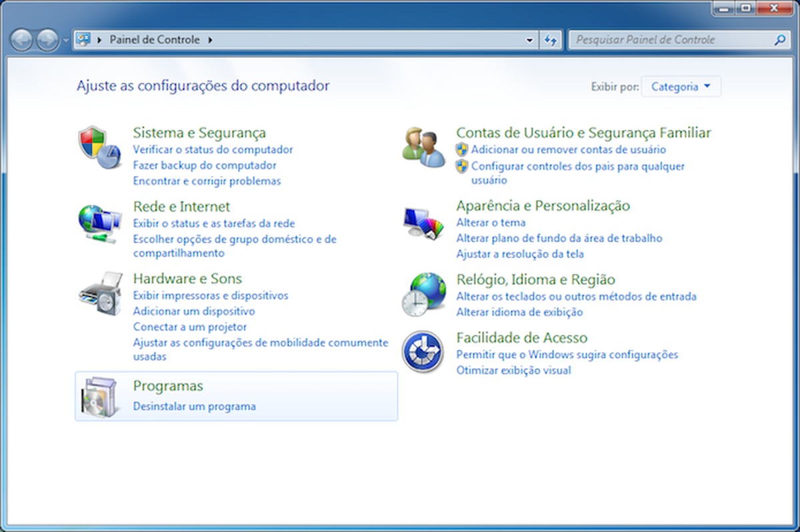The height and width of the screenshot is (532, 800).
Task: Open the Hardware e Sons category
Action: point(187,279)
